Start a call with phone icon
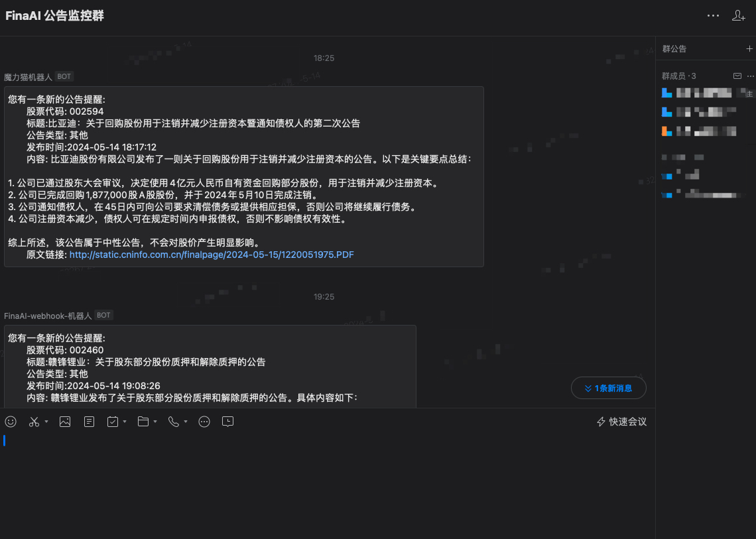 [x=174, y=422]
